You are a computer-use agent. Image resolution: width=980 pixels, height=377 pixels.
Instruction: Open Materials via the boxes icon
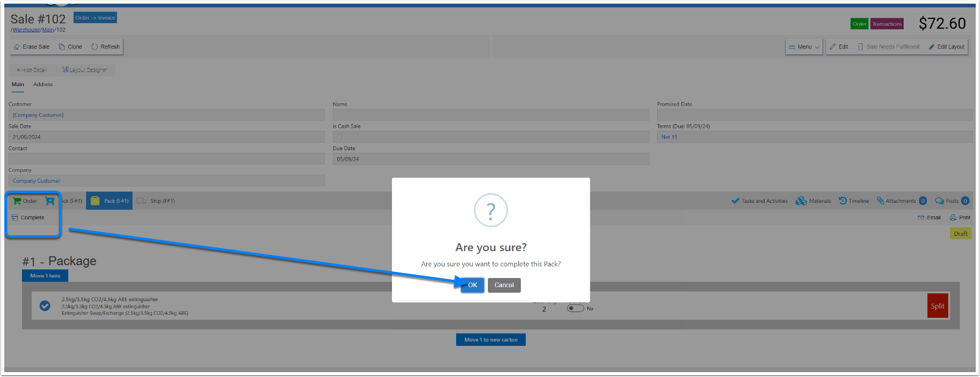tap(801, 201)
